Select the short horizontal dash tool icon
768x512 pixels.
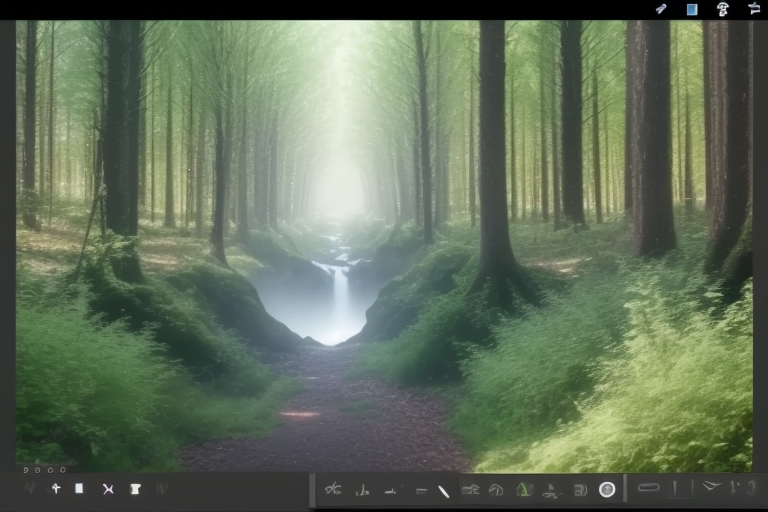coord(421,491)
